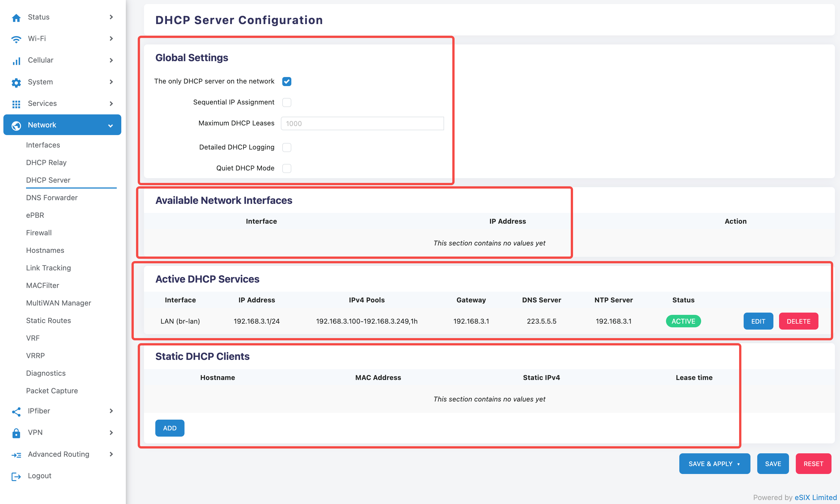Go to Firewall in Network menu
Image resolution: width=840 pixels, height=504 pixels.
click(x=39, y=233)
